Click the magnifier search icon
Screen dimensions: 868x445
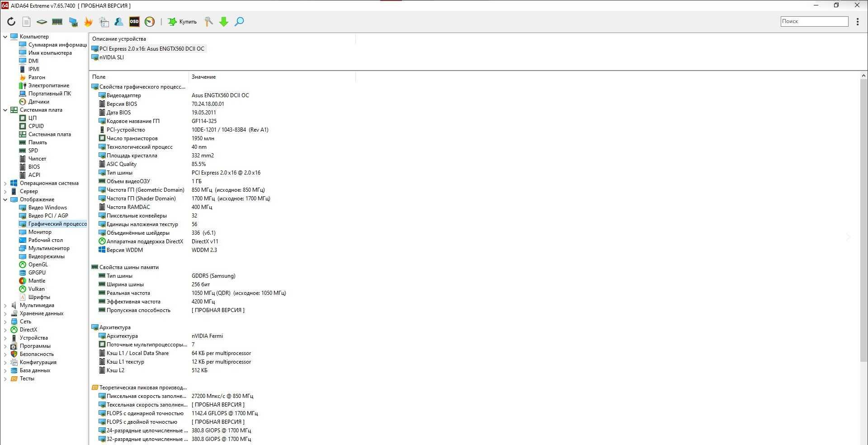pyautogui.click(x=239, y=22)
